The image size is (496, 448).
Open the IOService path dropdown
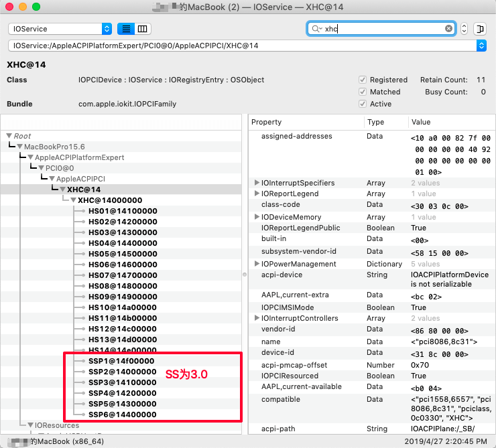(x=481, y=46)
